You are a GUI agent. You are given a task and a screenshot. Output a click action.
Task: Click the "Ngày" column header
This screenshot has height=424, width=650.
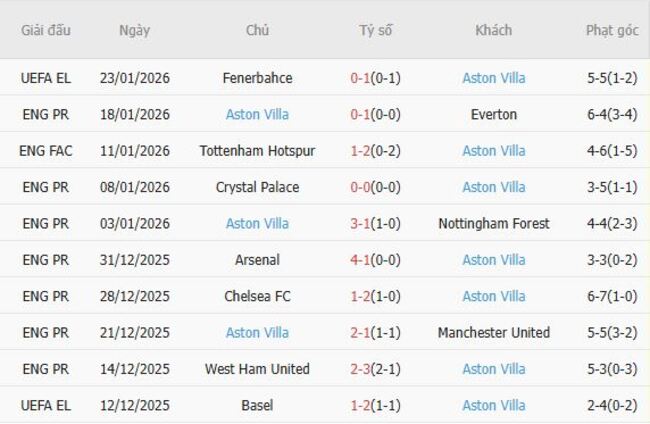coord(134,30)
